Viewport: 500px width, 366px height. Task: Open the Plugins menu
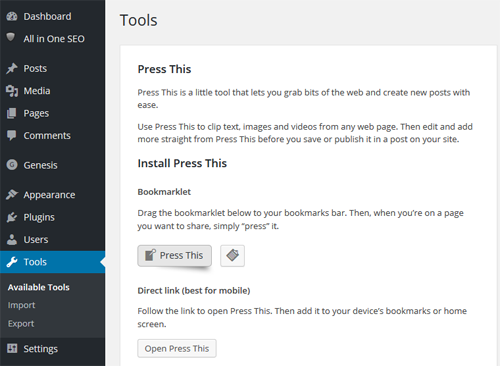(39, 217)
